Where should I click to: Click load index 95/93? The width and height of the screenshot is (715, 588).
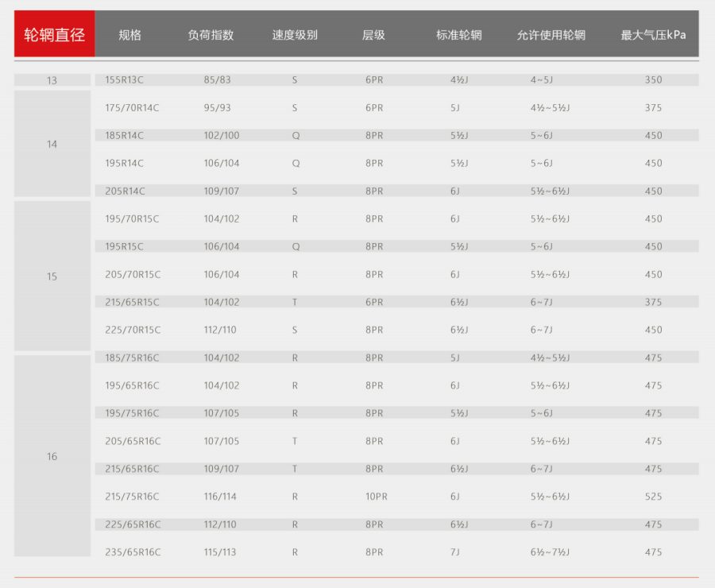(x=217, y=107)
